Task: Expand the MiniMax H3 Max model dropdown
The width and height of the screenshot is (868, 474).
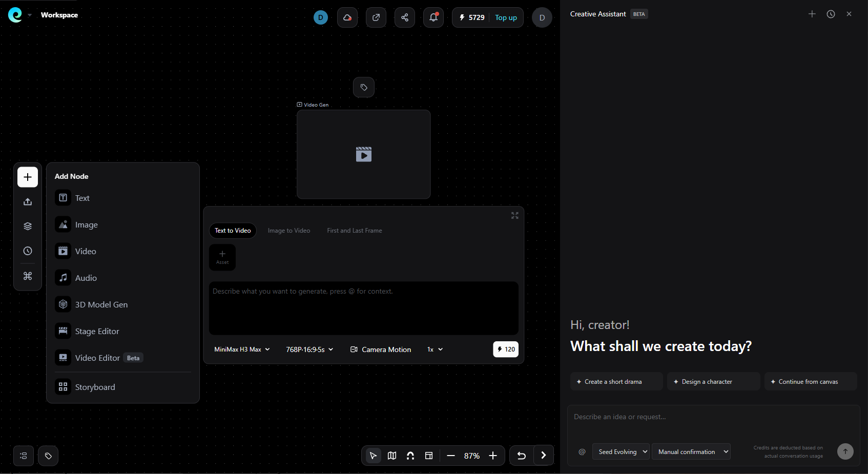Action: pyautogui.click(x=242, y=349)
